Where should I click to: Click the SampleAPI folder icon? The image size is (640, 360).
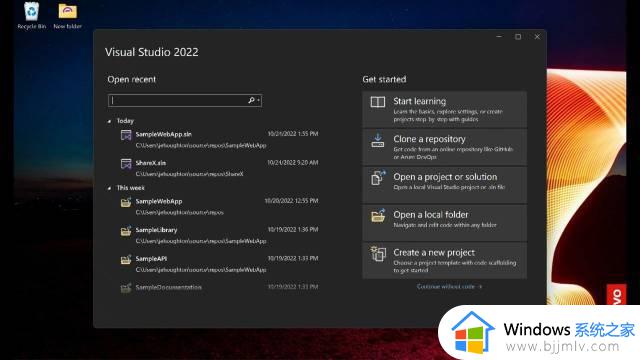(x=126, y=259)
